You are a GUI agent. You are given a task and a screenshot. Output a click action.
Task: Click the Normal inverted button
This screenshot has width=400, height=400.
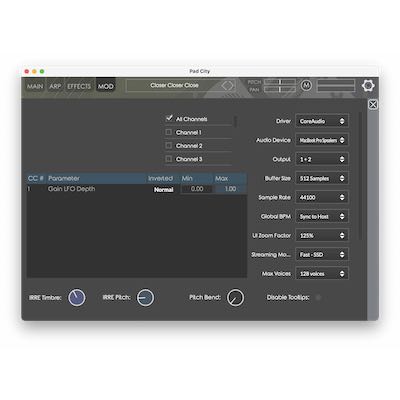pos(163,189)
